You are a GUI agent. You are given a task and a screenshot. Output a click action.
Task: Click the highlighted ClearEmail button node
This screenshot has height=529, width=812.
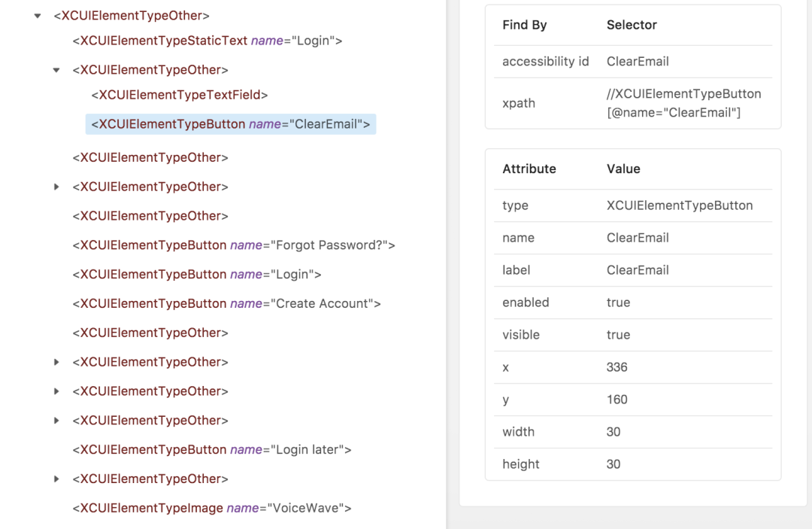click(230, 124)
